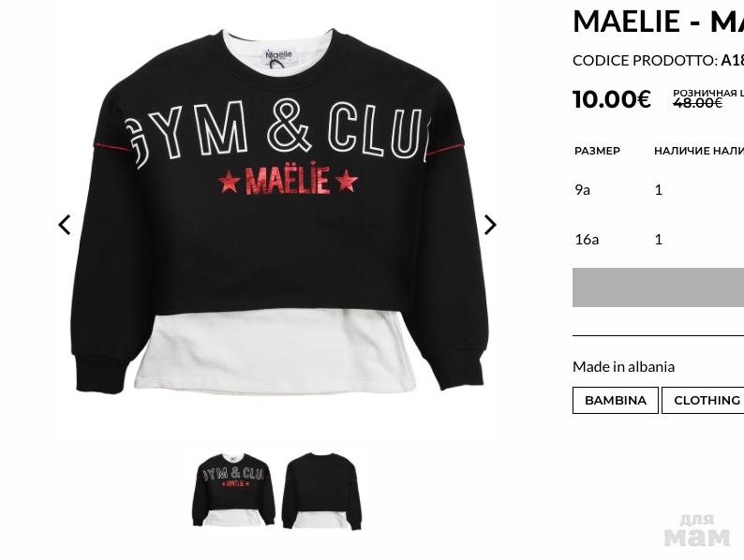Click the Made in albania text
Screen dimensions: 744x560
623,366
